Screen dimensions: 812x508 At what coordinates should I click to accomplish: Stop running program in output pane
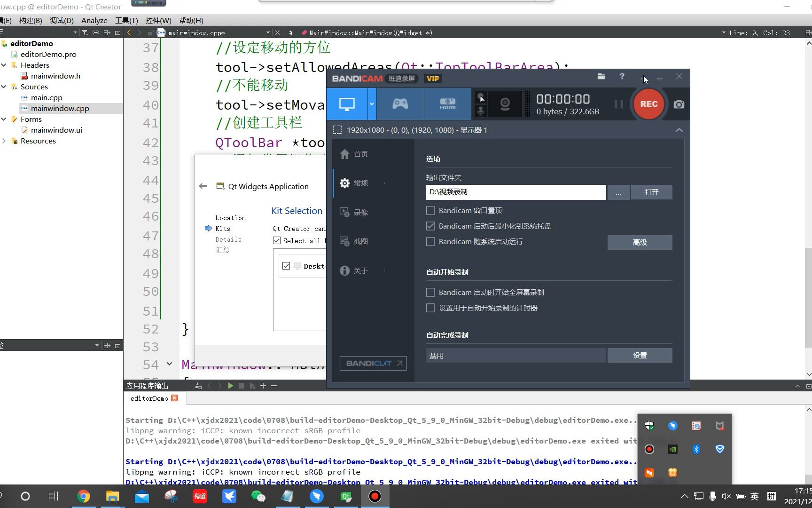tap(242, 386)
